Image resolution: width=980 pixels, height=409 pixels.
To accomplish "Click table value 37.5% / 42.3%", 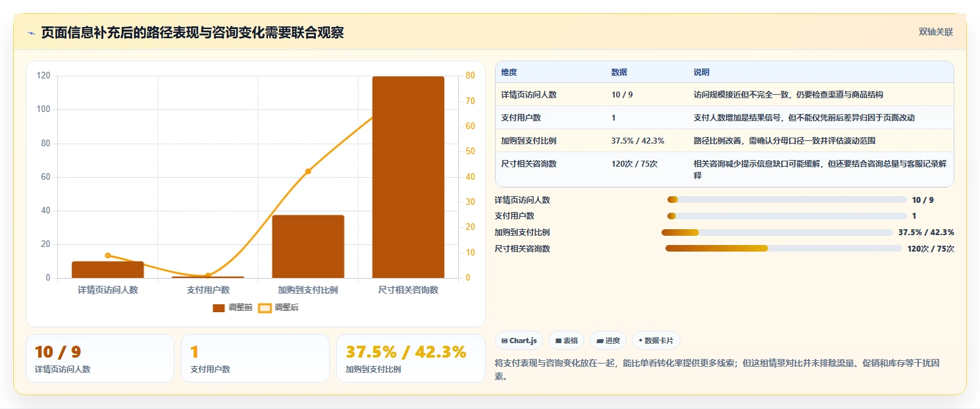I will point(638,141).
